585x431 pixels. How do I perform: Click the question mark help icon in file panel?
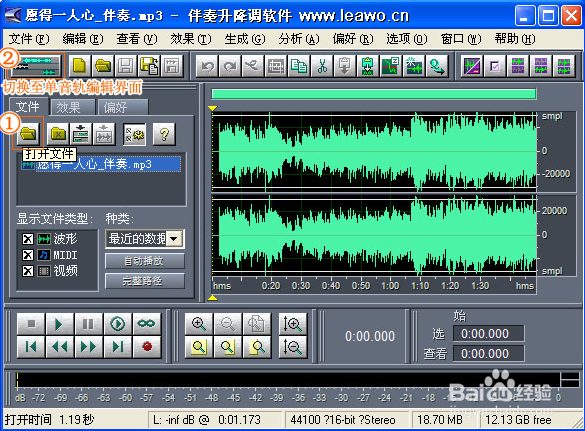click(x=164, y=134)
